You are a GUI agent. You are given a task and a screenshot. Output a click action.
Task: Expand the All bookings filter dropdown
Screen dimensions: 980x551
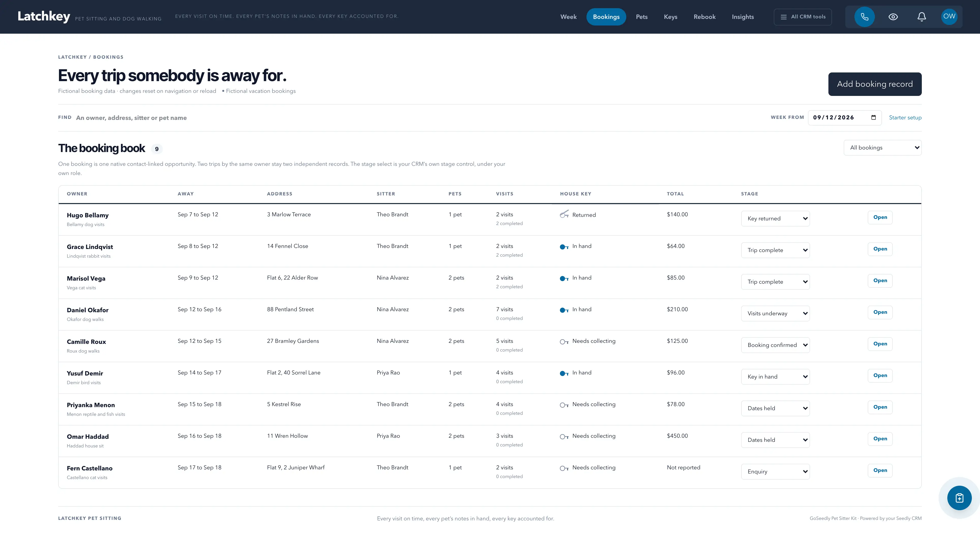pos(882,147)
